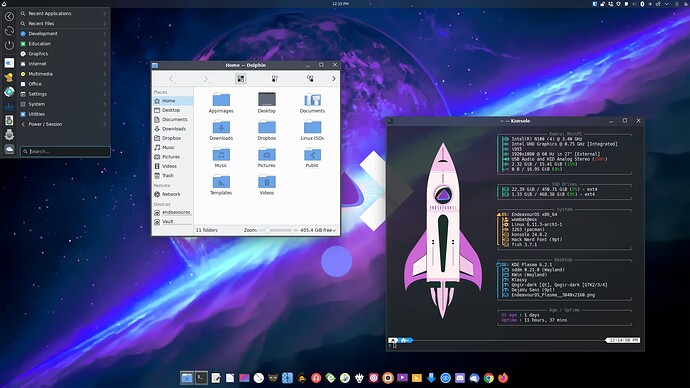
Task: Click the power icon in launcher sidebar
Action: click(9, 45)
